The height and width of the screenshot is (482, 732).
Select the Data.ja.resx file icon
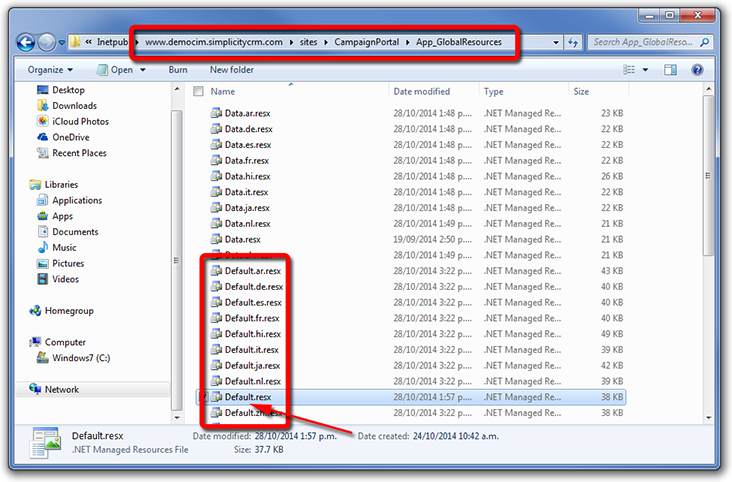[216, 208]
